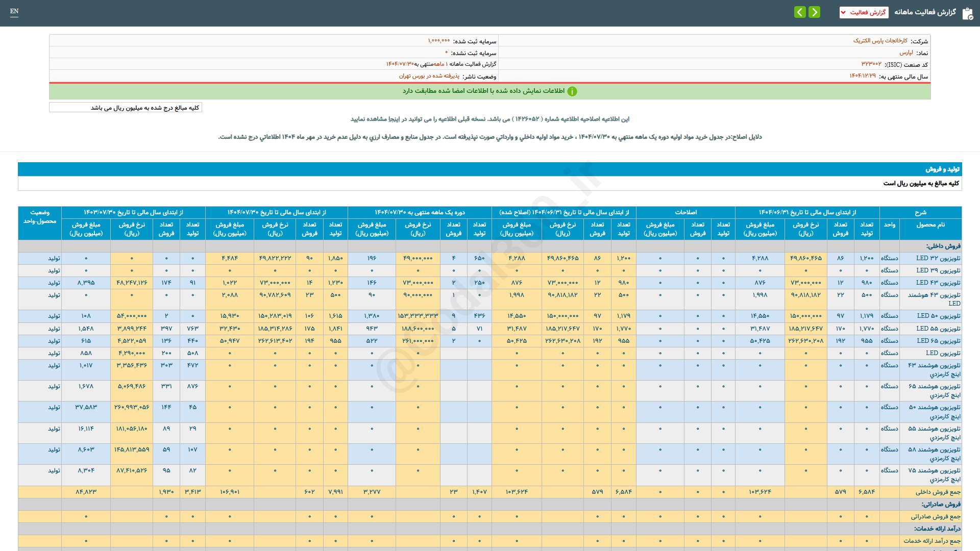Click the کلیه مبالغ میلیون ریال note box

pos(126,108)
